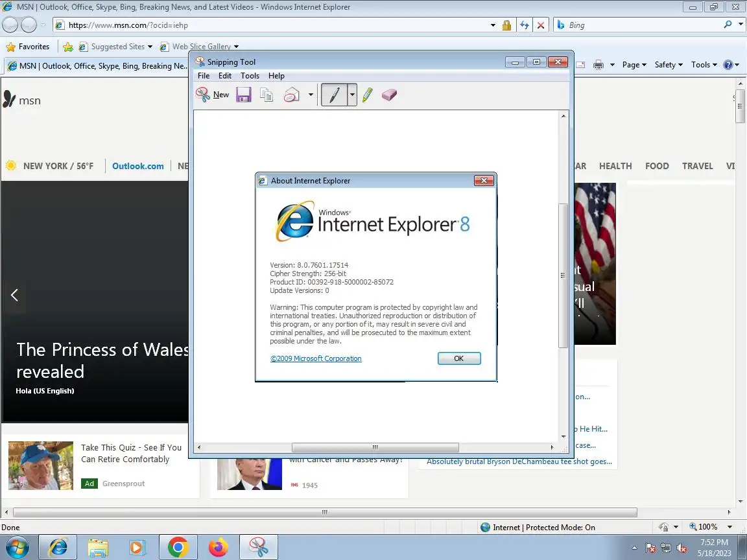Open the Snipping Tool Tools menu
Screen dimensions: 747x560
point(250,76)
